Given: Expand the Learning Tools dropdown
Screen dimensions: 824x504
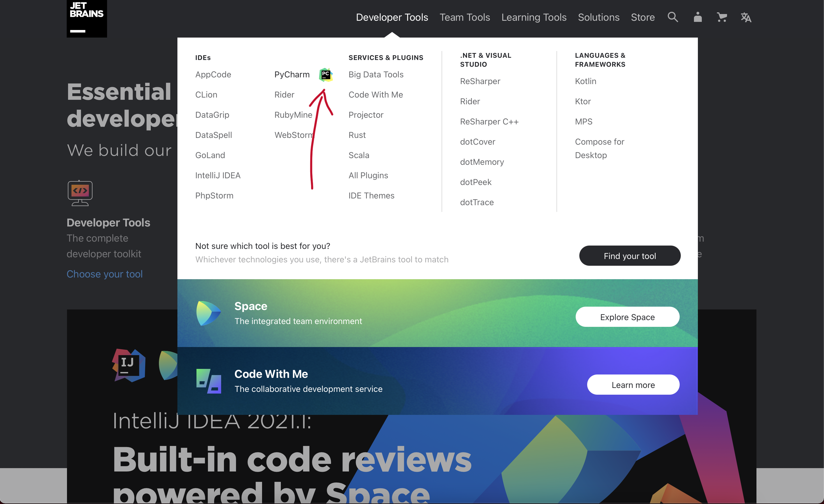Looking at the screenshot, I should (x=534, y=17).
